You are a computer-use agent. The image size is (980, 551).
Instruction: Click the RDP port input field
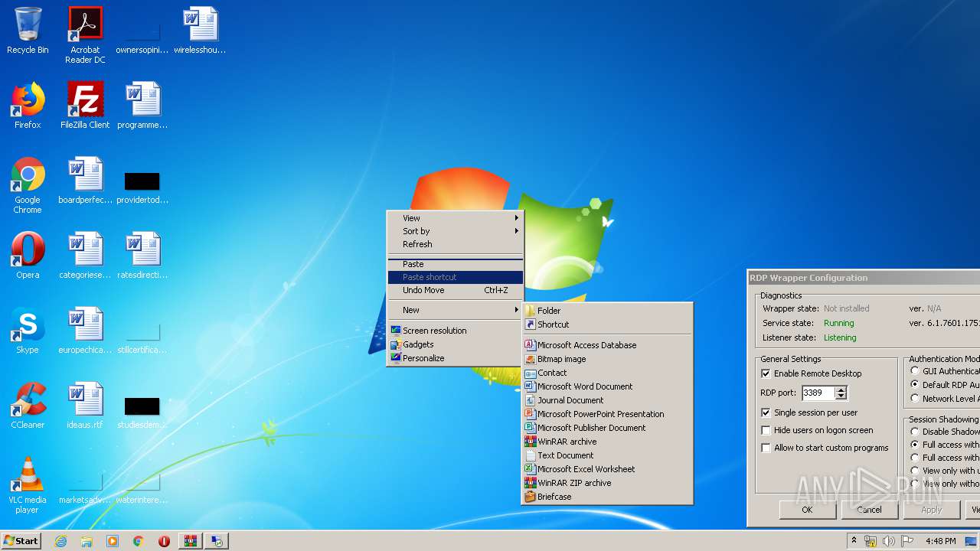click(x=818, y=393)
